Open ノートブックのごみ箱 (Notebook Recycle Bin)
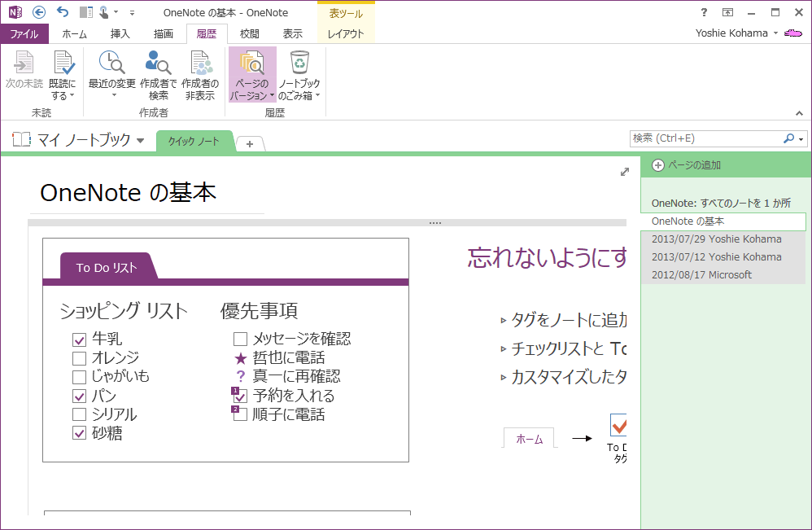This screenshot has height=530, width=812. 299,76
